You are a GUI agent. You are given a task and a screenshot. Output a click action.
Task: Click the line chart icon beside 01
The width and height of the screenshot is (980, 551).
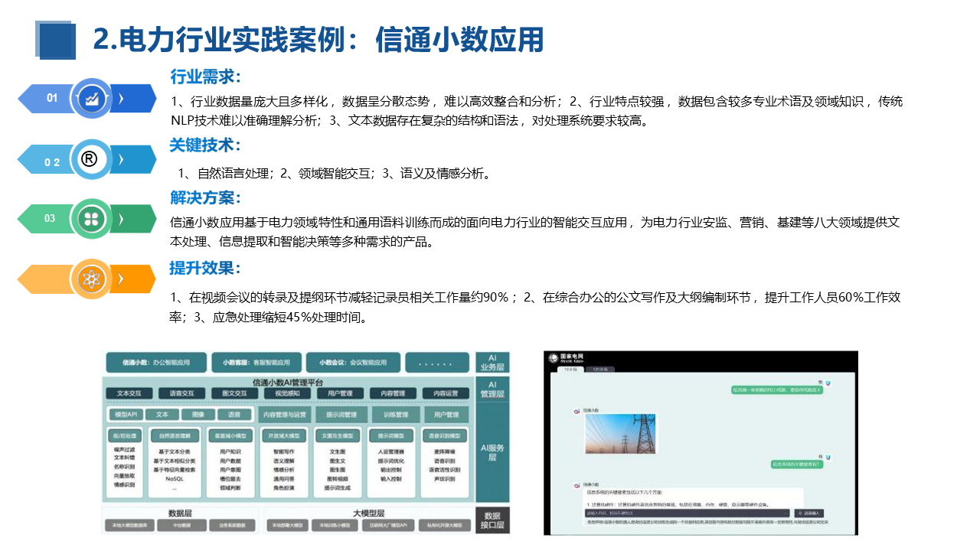tap(92, 98)
